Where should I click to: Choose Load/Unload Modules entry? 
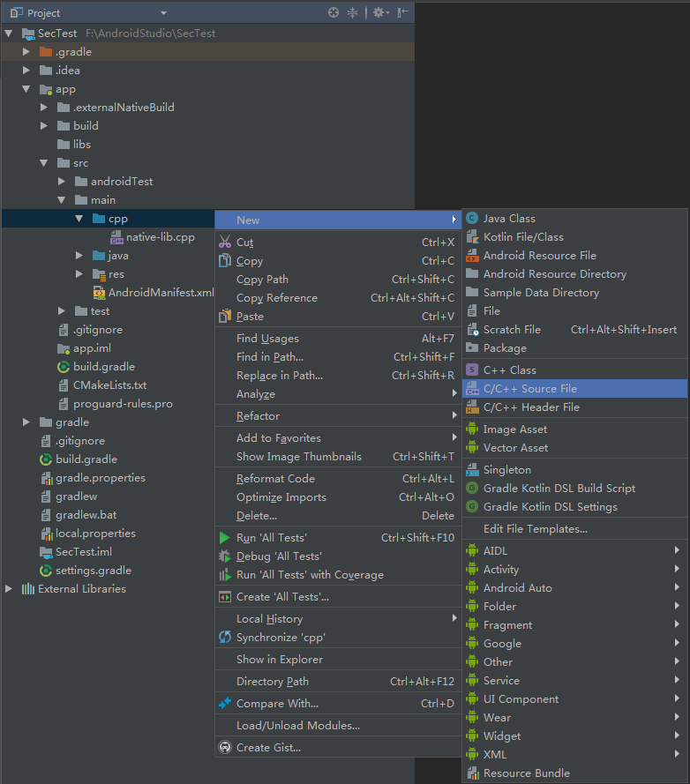[x=338, y=725]
